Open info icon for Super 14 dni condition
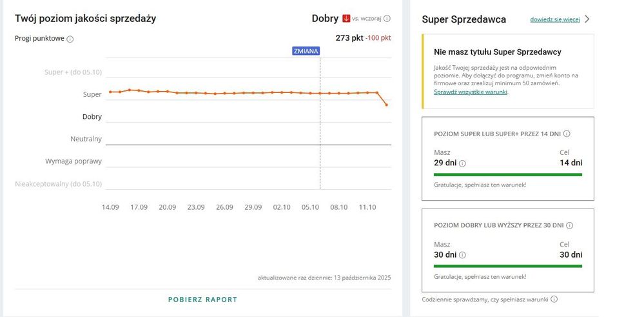 tap(567, 134)
